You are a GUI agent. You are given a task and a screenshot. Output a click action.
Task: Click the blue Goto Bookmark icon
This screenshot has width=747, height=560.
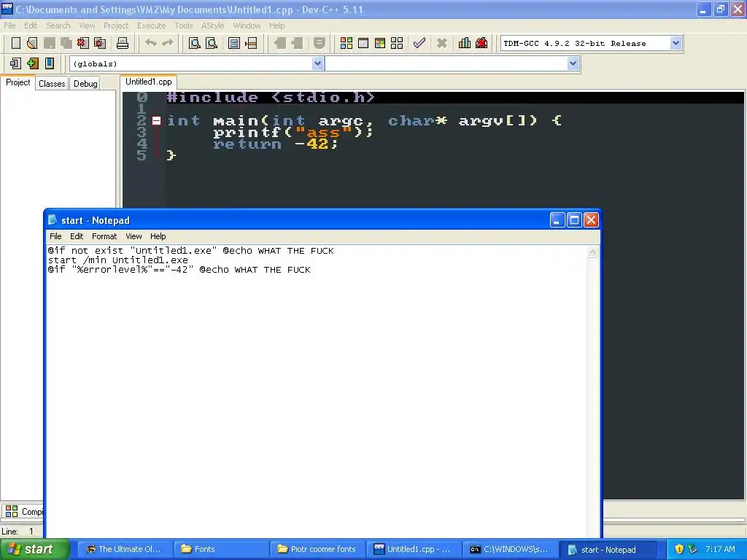pyautogui.click(x=49, y=63)
